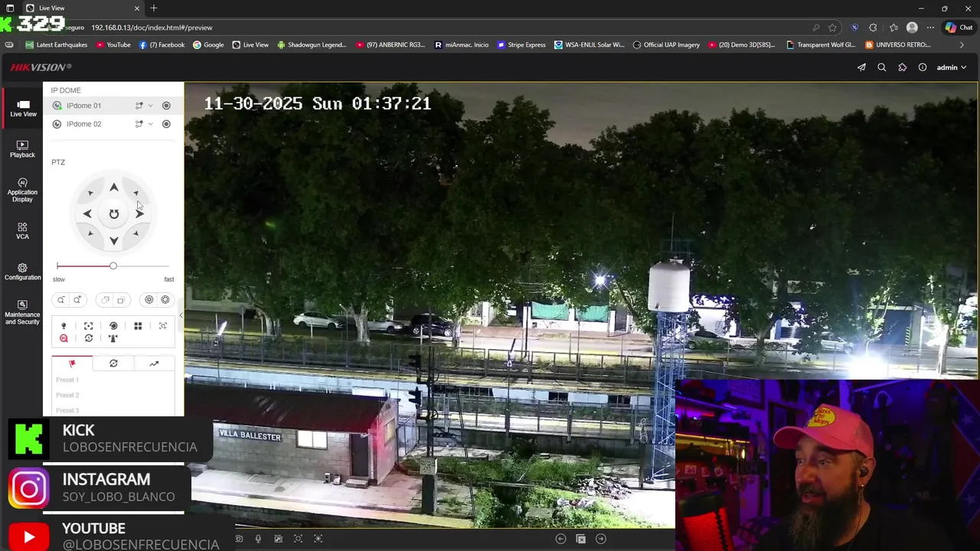Viewport: 980px width, 551px height.
Task: Toggle recording for IPdome 02
Action: coord(166,124)
